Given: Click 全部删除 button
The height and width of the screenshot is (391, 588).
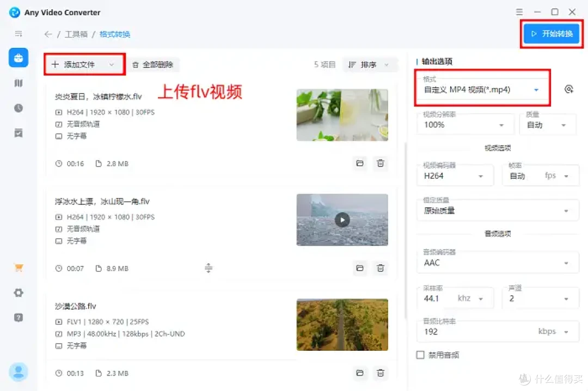Looking at the screenshot, I should [x=153, y=65].
